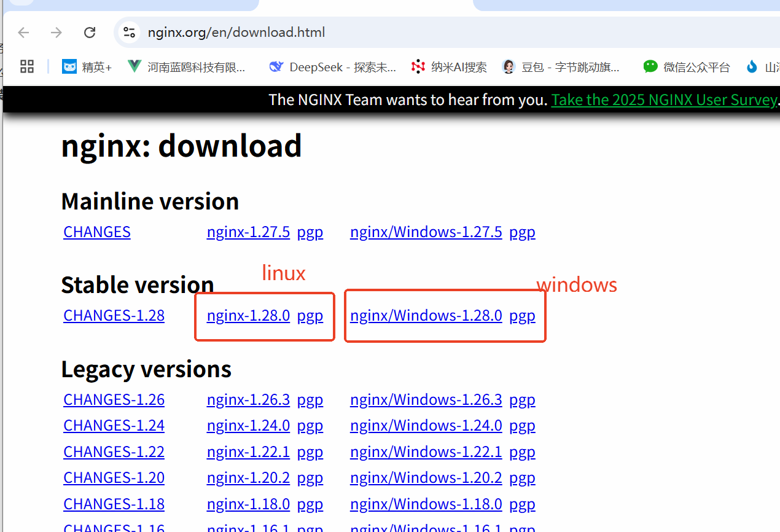Download nginx-1.22.1 source
This screenshot has height=532, width=780.
click(248, 452)
